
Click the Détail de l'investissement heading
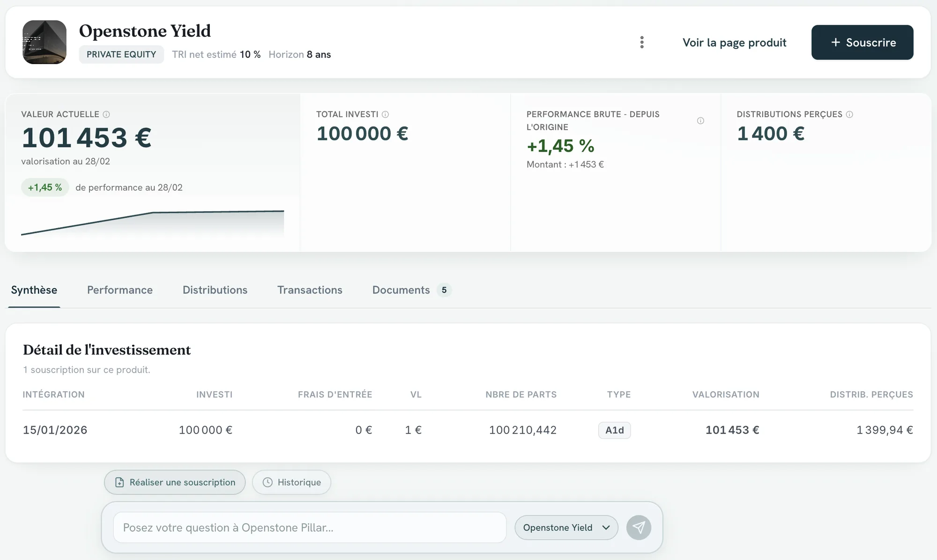point(107,350)
